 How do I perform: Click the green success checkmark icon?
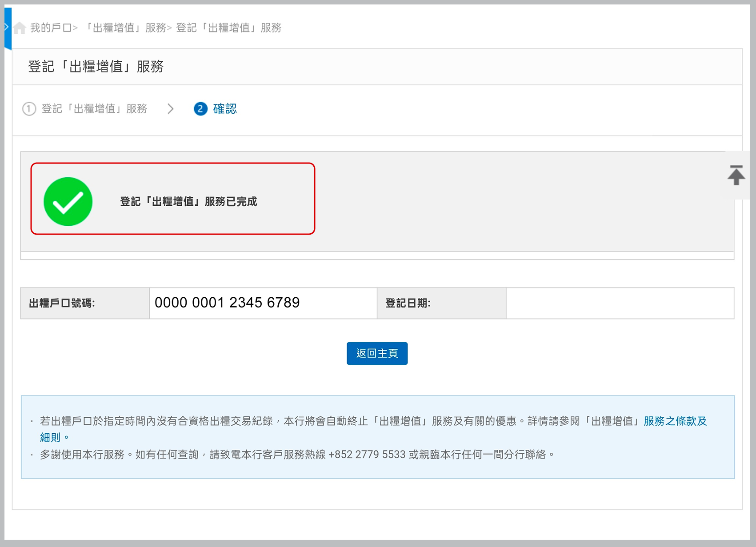pos(68,202)
